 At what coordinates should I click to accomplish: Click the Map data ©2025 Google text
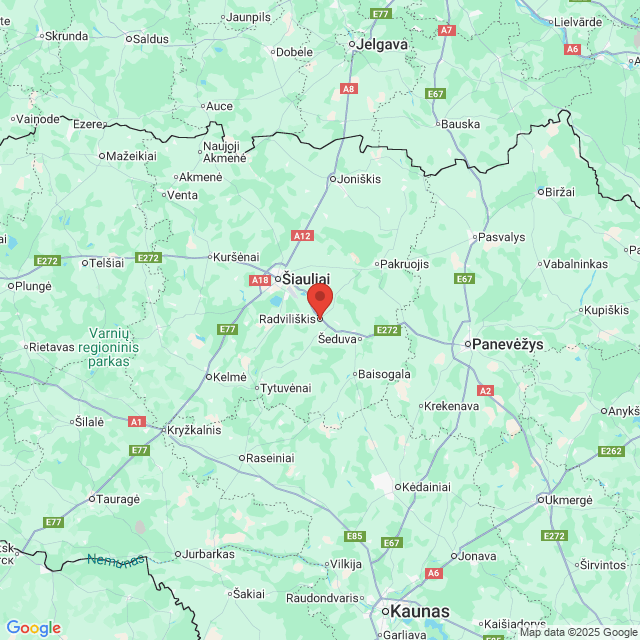click(x=579, y=632)
